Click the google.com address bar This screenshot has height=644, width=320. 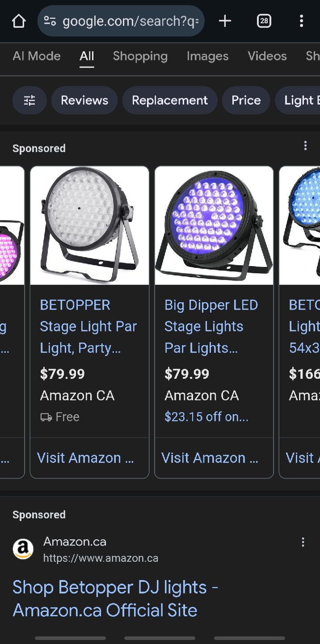[x=130, y=21]
